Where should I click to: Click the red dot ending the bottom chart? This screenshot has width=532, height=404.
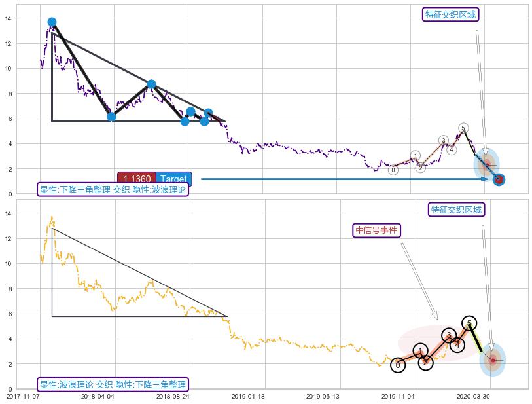pos(493,360)
